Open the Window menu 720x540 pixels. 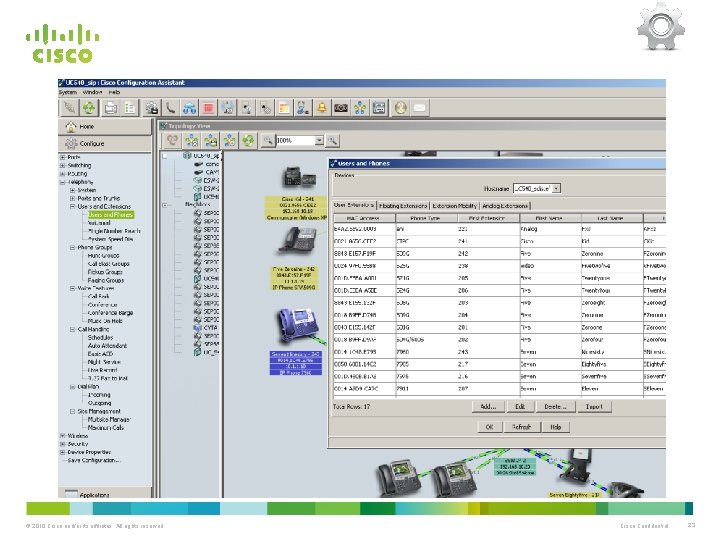[92, 92]
